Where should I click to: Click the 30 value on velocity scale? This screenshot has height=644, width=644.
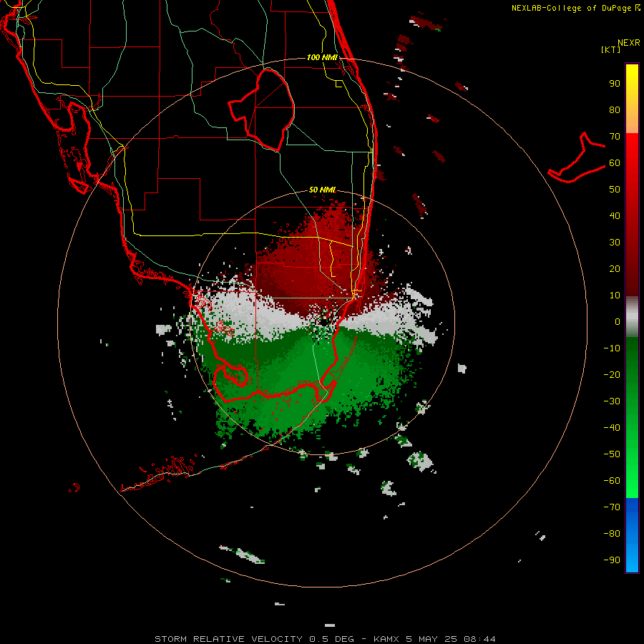[x=615, y=243]
